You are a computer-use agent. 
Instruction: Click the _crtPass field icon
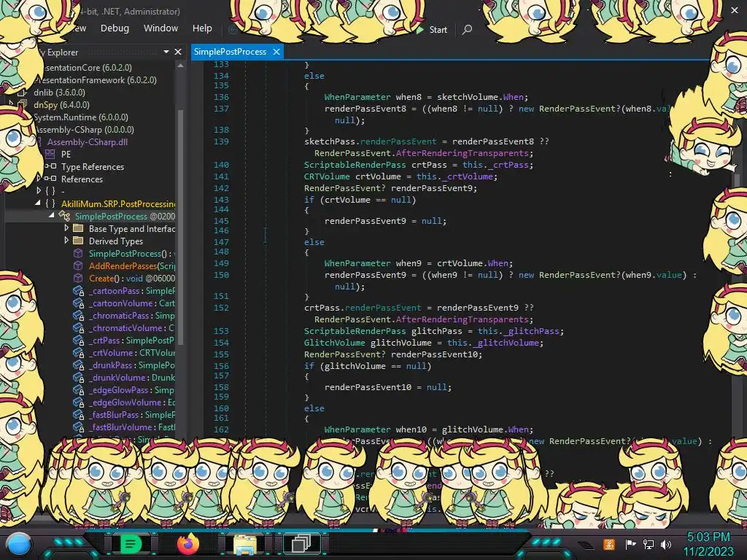tap(79, 340)
